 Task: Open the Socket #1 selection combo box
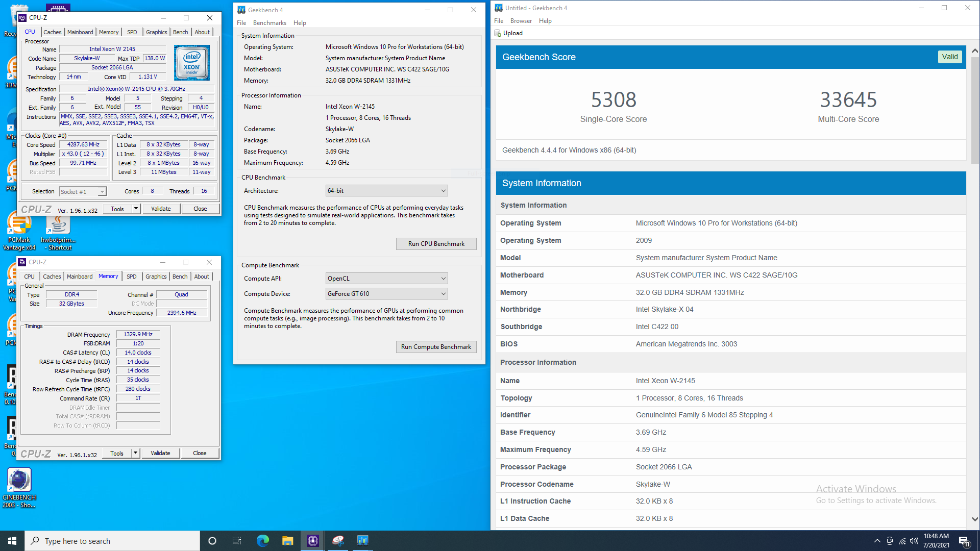tap(83, 192)
